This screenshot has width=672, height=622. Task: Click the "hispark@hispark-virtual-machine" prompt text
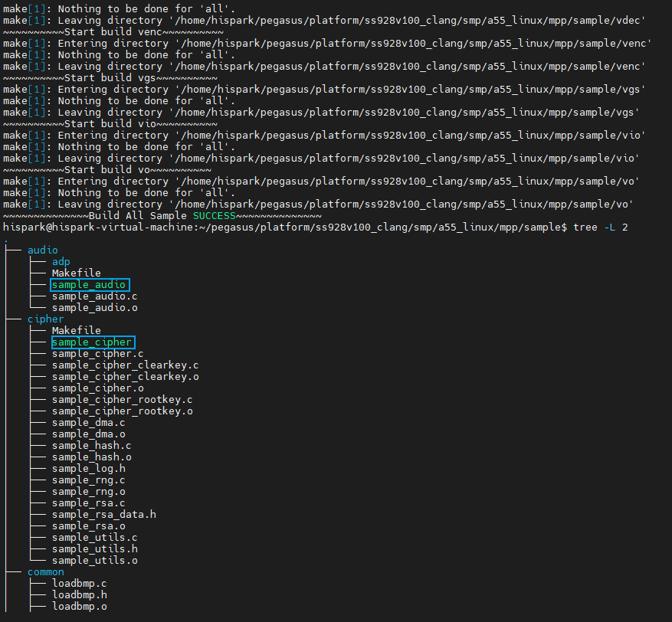point(98,228)
